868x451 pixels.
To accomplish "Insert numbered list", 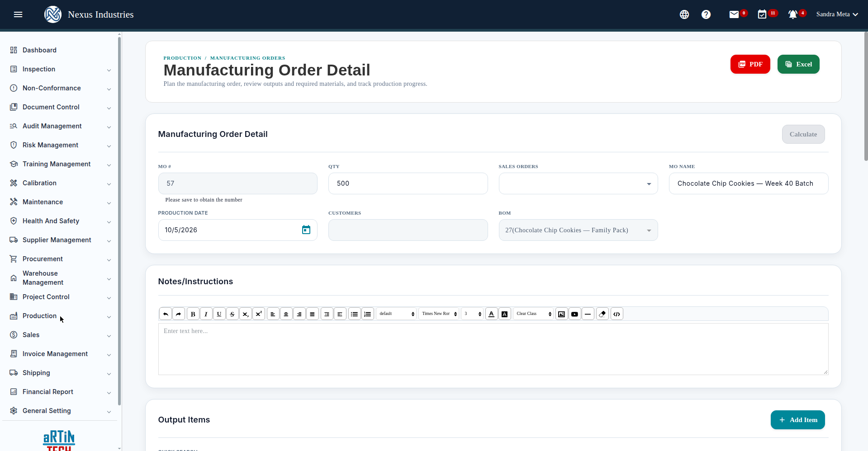I will pos(368,314).
